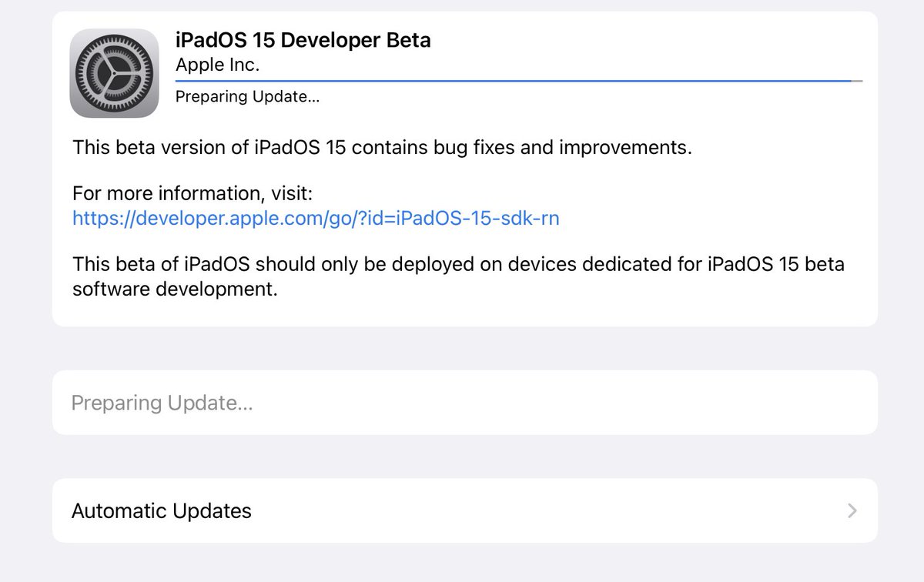Click the update preparation progress bar

coord(519,80)
